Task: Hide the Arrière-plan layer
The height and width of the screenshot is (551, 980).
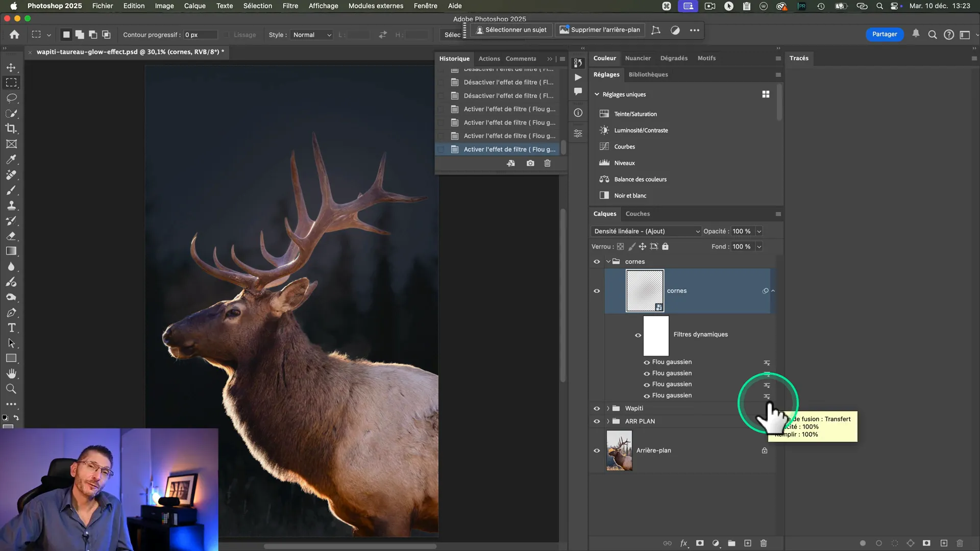Action: [x=597, y=450]
